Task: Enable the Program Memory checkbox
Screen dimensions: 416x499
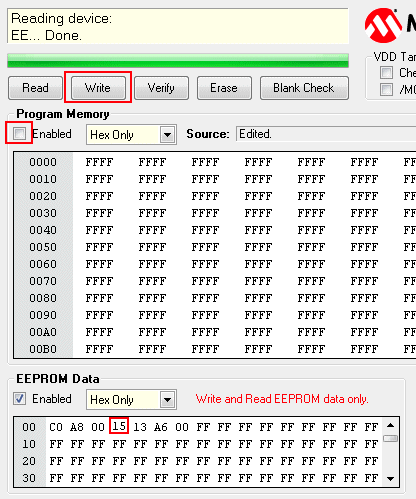Action: click(x=19, y=134)
